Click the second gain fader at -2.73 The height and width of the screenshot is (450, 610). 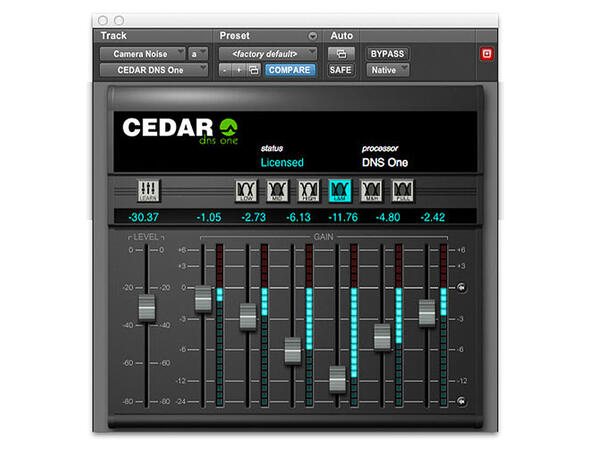[x=248, y=317]
